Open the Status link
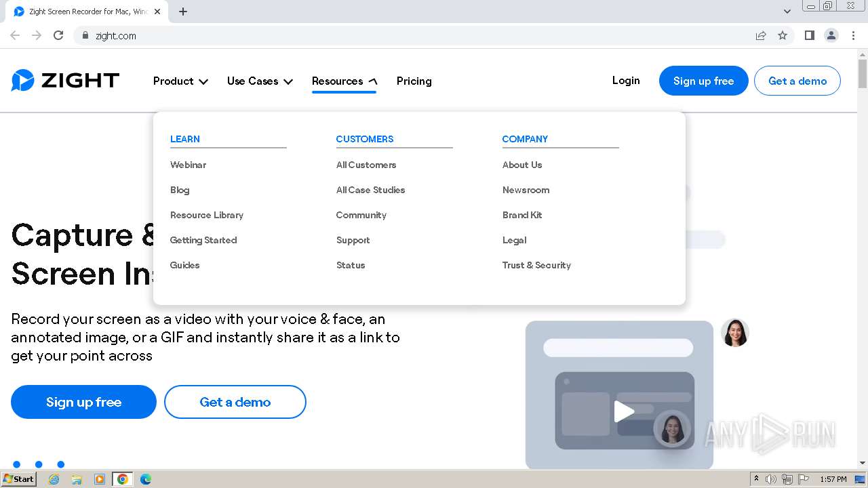This screenshot has height=488, width=868. tap(351, 265)
